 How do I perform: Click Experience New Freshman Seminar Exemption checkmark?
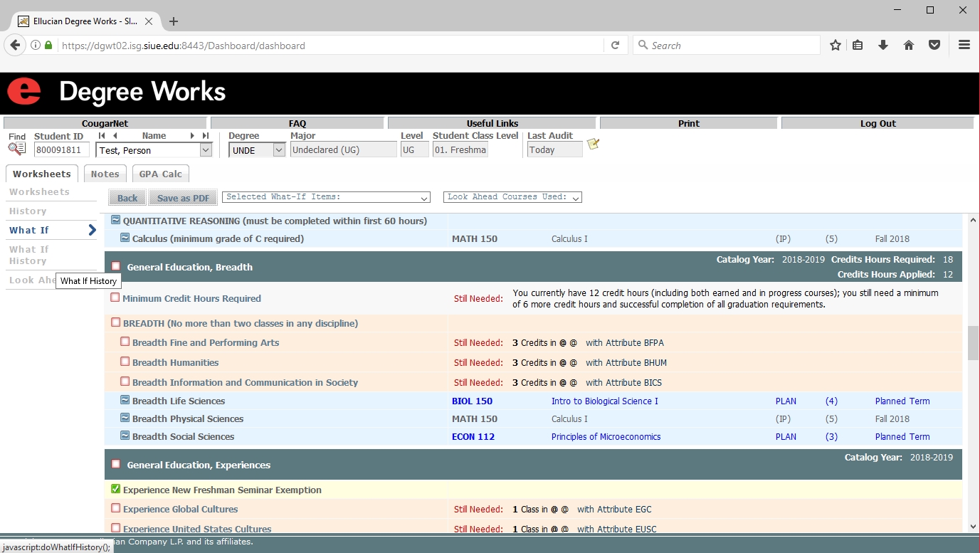[x=116, y=490]
